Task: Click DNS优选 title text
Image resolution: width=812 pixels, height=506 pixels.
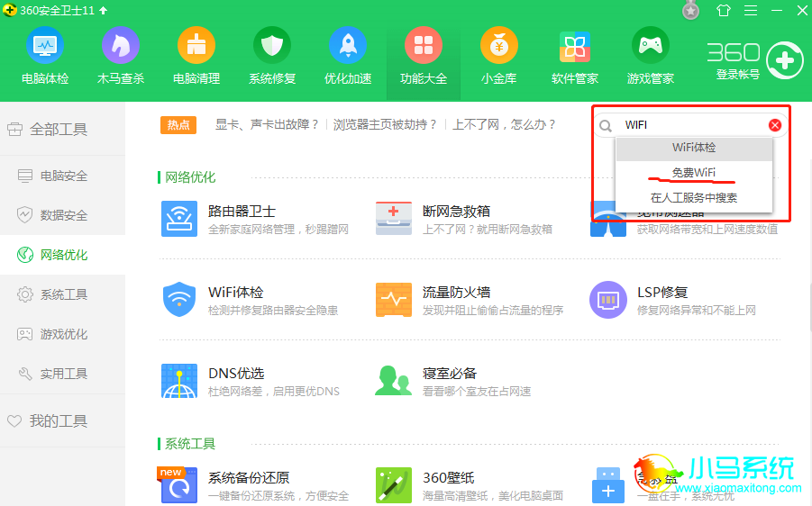Action: coord(236,374)
